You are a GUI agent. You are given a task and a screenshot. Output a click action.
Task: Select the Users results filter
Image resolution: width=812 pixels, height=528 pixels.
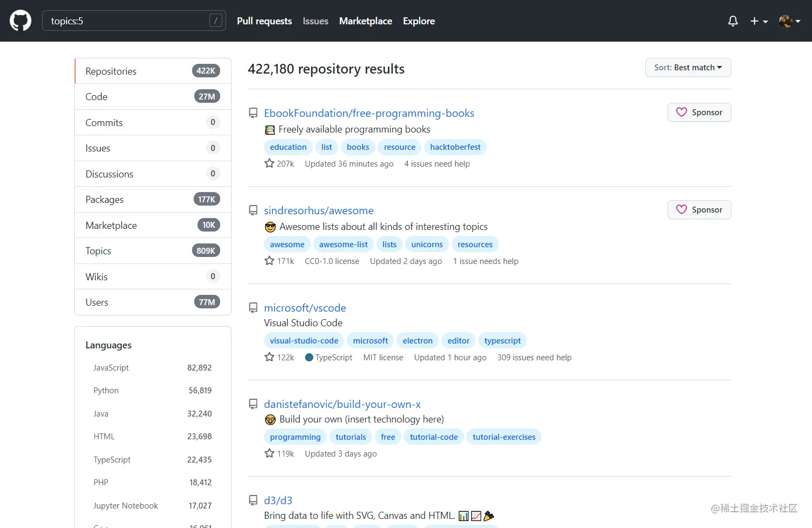(x=153, y=302)
